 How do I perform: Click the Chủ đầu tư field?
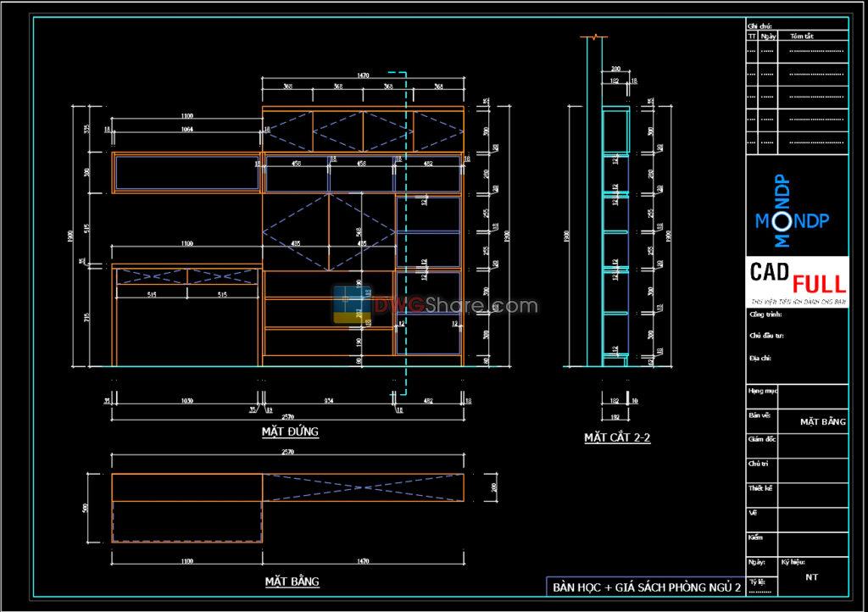pyautogui.click(x=767, y=337)
